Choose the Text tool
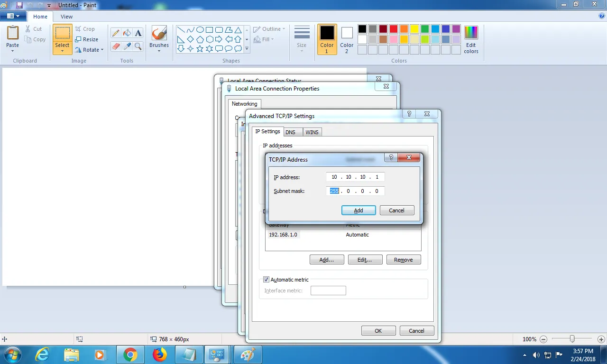The image size is (607, 364). [138, 33]
